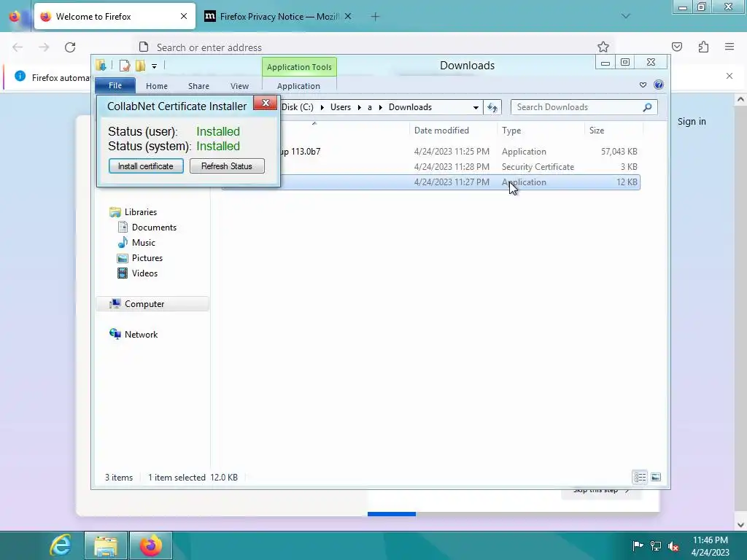Click the Downloads breadcrumb segment

[410, 107]
